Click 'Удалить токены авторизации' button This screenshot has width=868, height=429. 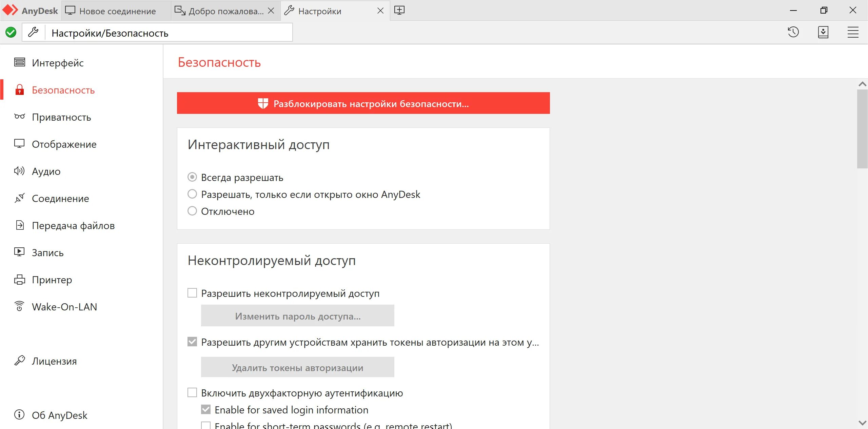(297, 367)
